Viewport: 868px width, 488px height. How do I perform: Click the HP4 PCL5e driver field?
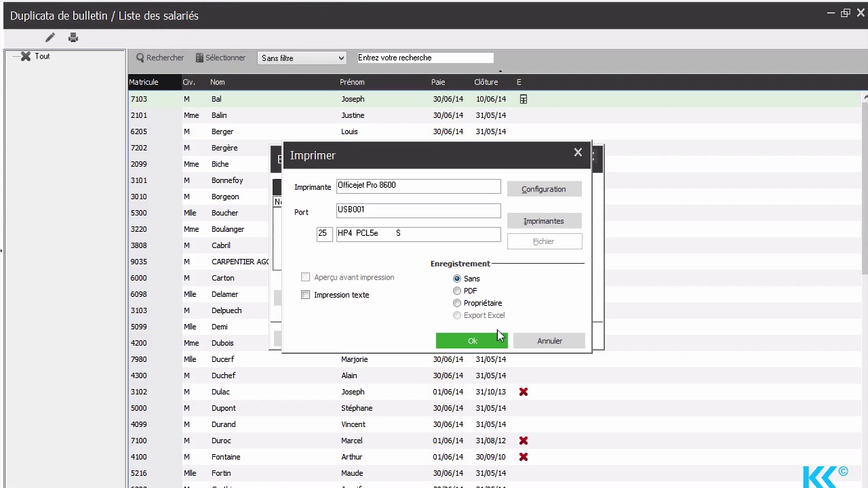tap(418, 234)
